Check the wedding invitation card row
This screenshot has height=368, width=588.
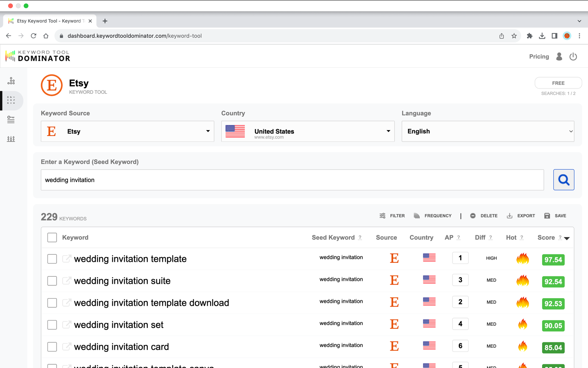click(52, 347)
